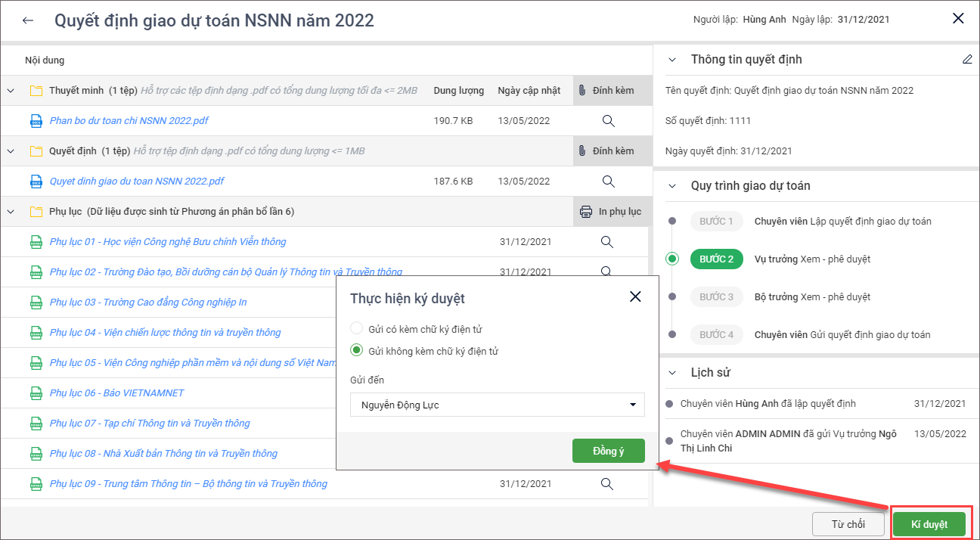The width and height of the screenshot is (980, 540).
Task: Select the BƯỚC 2 step in the workflow
Action: point(716,259)
